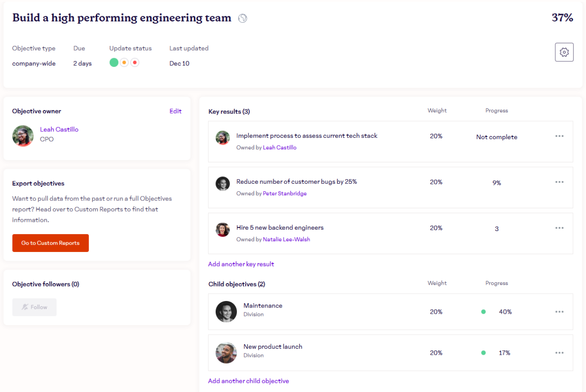Click the globe visibility icon beside title
The width and height of the screenshot is (586, 392).
[x=243, y=18]
